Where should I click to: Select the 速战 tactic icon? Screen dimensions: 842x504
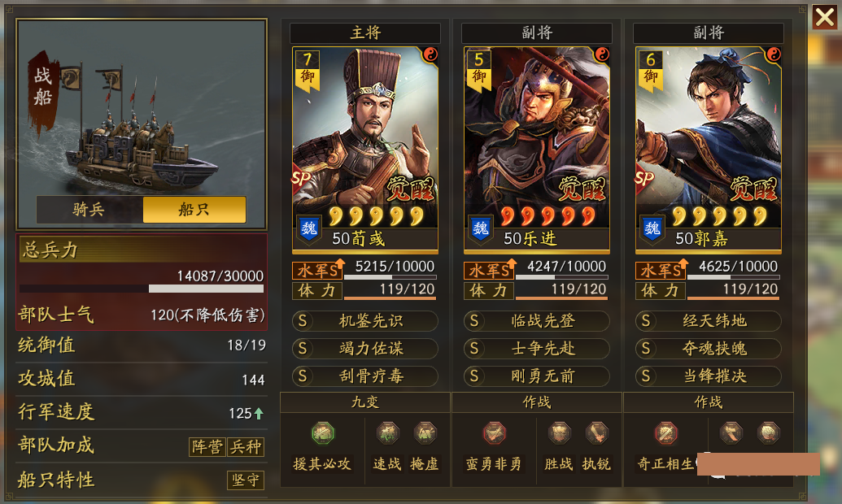click(x=387, y=433)
